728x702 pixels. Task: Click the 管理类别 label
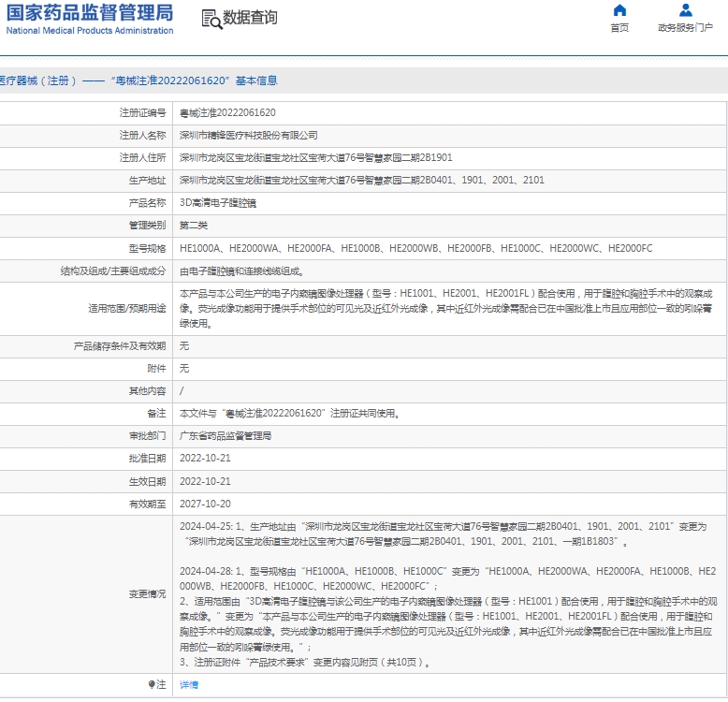click(147, 226)
